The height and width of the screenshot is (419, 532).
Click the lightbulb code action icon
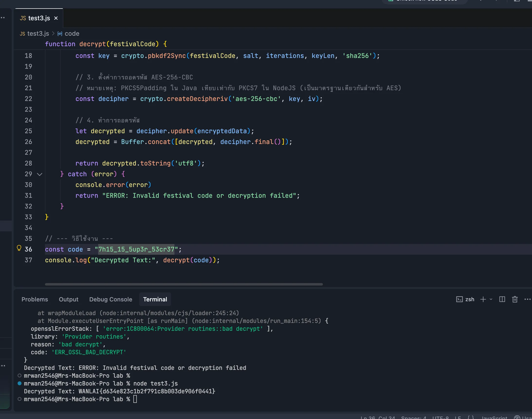click(19, 248)
